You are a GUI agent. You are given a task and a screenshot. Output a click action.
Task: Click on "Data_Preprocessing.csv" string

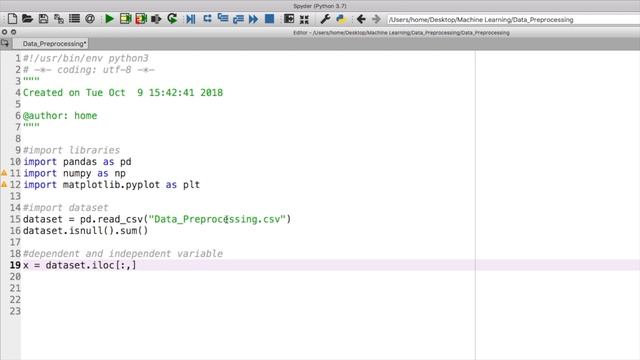pos(217,219)
